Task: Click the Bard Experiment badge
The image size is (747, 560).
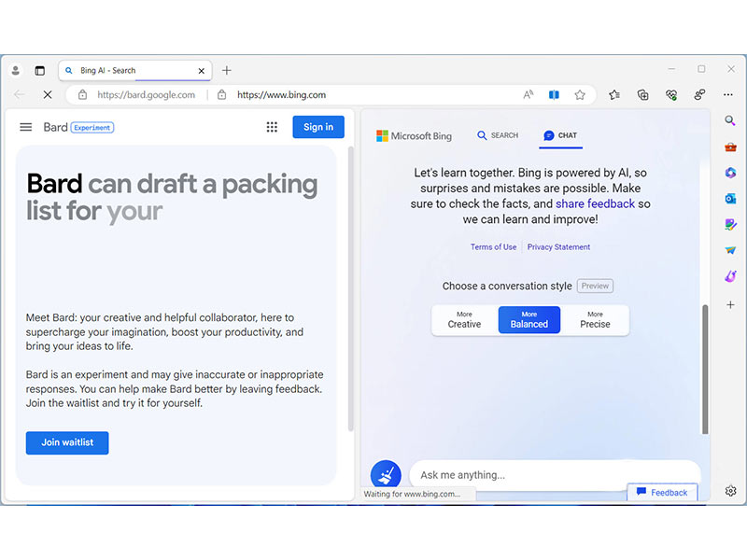Action: coord(92,128)
